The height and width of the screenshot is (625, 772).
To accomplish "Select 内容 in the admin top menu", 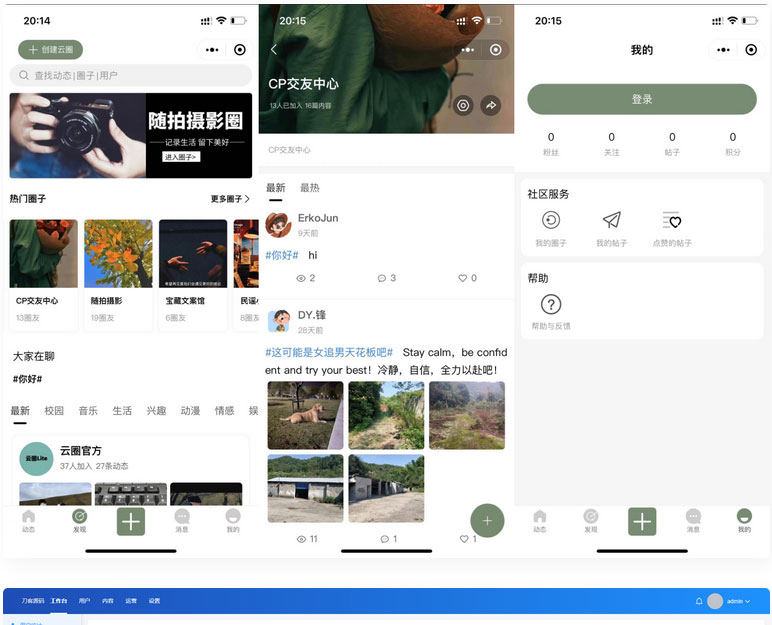I will 107,601.
